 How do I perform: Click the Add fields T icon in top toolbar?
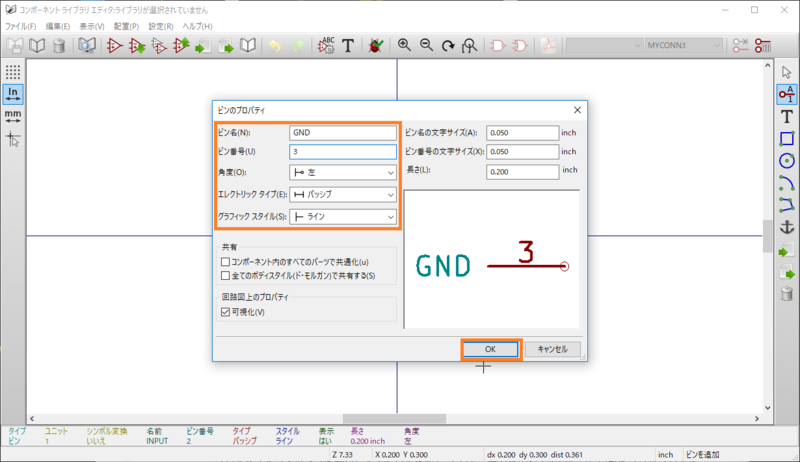point(347,45)
